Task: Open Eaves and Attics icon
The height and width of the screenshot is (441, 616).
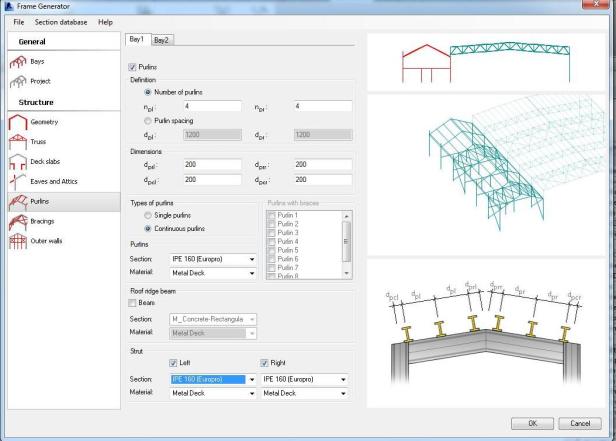Action: [18, 182]
